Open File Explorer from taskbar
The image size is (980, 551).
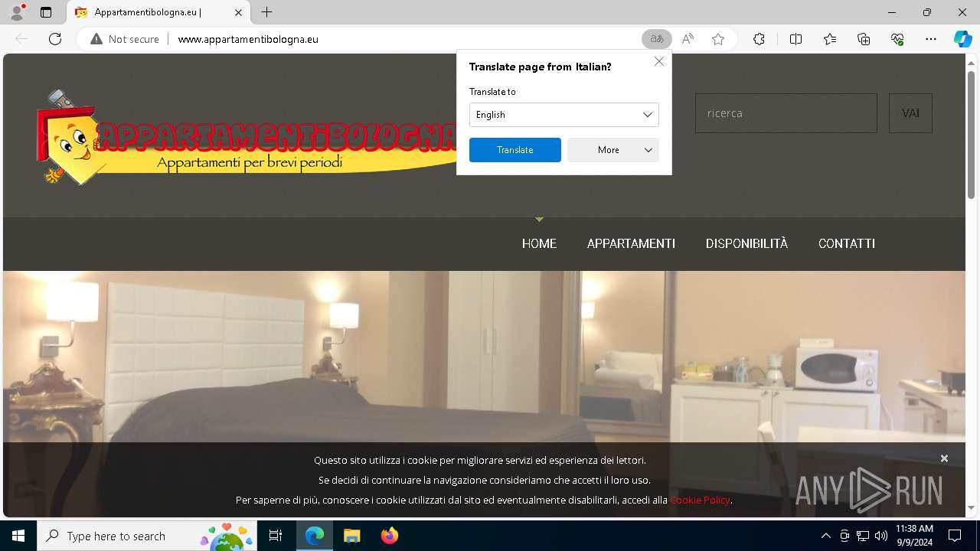pyautogui.click(x=351, y=536)
